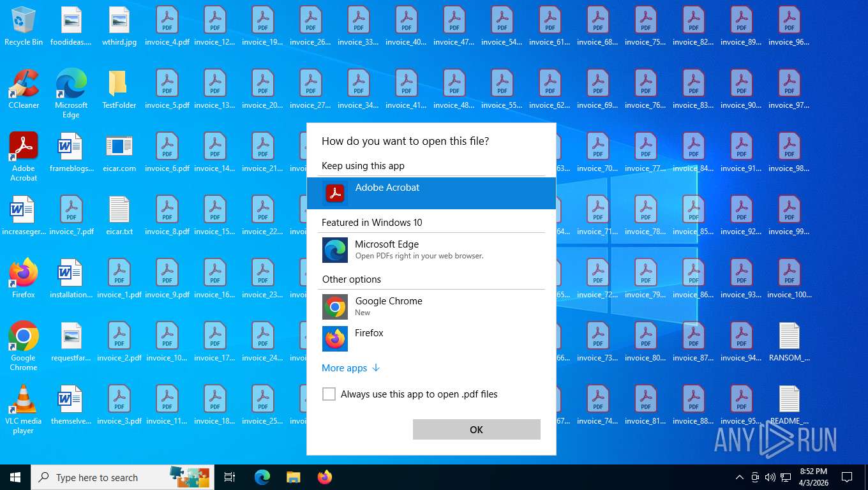This screenshot has height=490, width=868.
Task: Select invoice_5.pdf on the desktop
Action: pyautogui.click(x=167, y=89)
